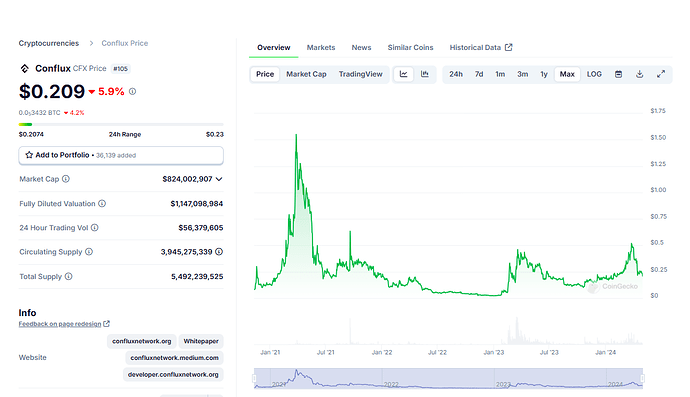Click the Fully Diluted Valuation info icon
The height and width of the screenshot is (397, 690).
pyautogui.click(x=102, y=203)
